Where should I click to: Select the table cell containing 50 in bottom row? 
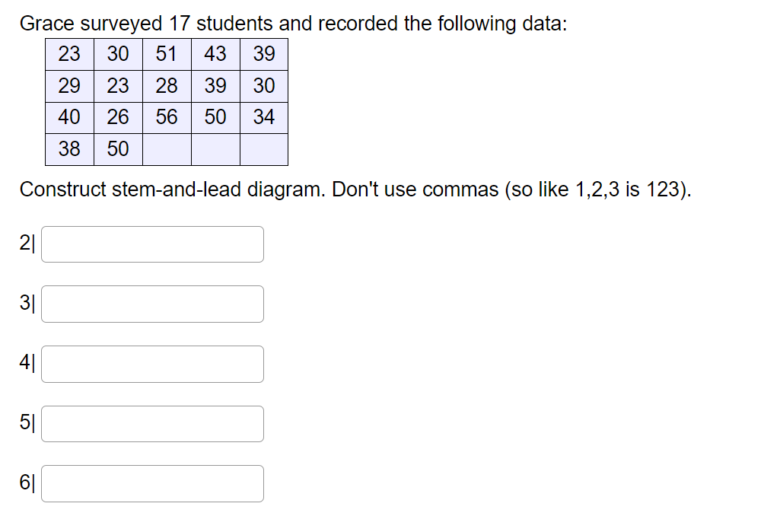point(118,148)
